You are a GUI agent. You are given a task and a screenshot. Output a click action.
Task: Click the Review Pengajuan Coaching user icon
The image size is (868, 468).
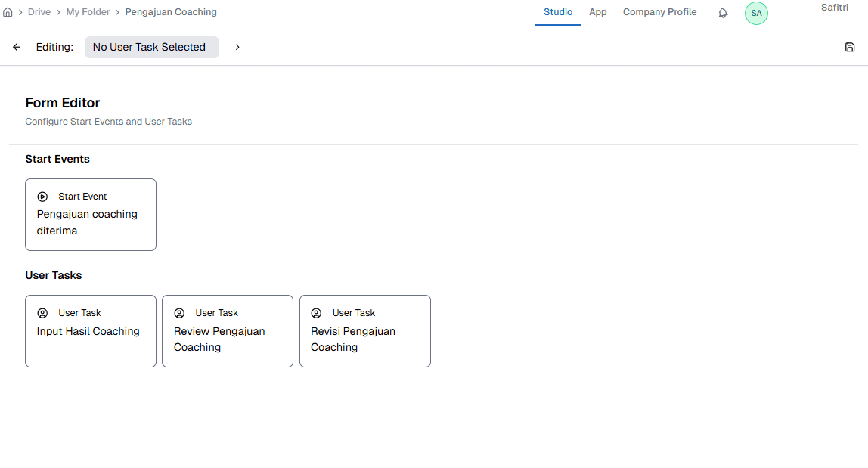(179, 313)
